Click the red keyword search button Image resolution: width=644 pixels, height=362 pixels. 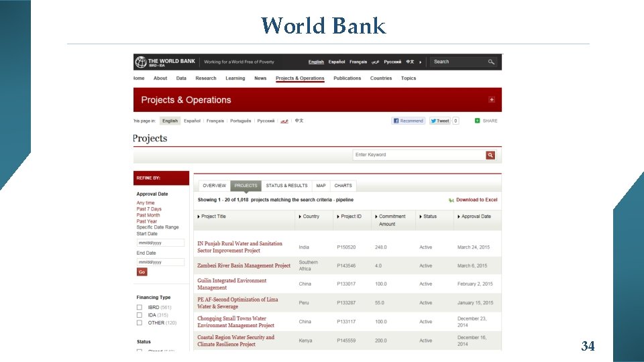(x=490, y=155)
